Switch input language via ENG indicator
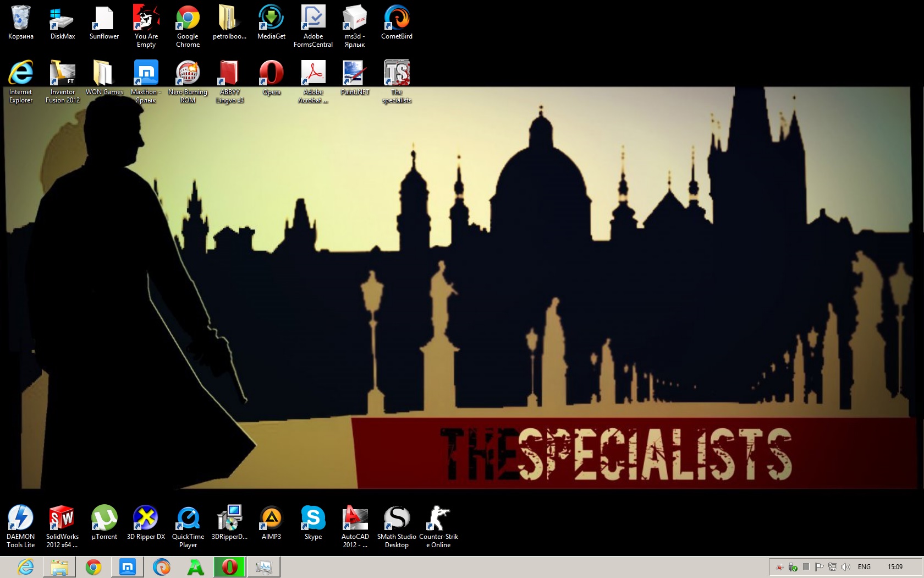 tap(864, 567)
